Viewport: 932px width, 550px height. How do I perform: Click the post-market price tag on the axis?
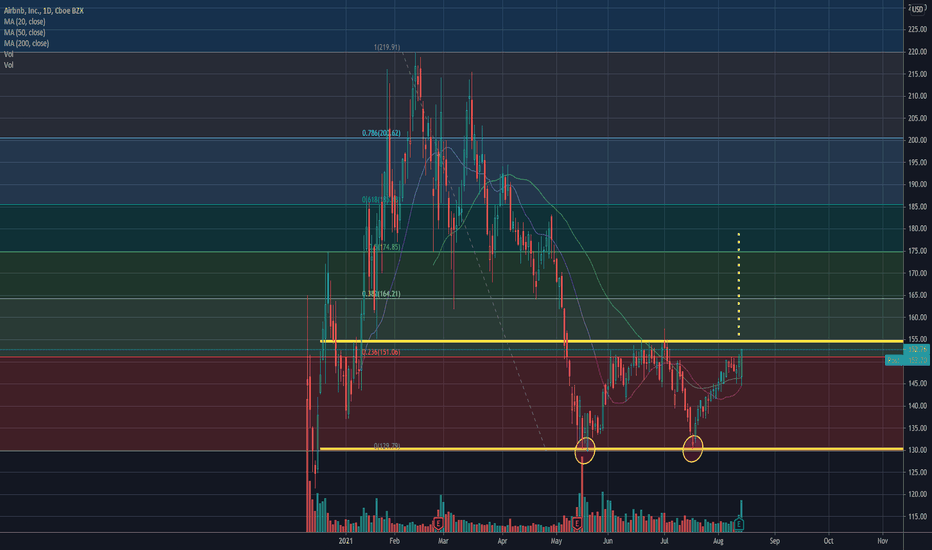908,360
